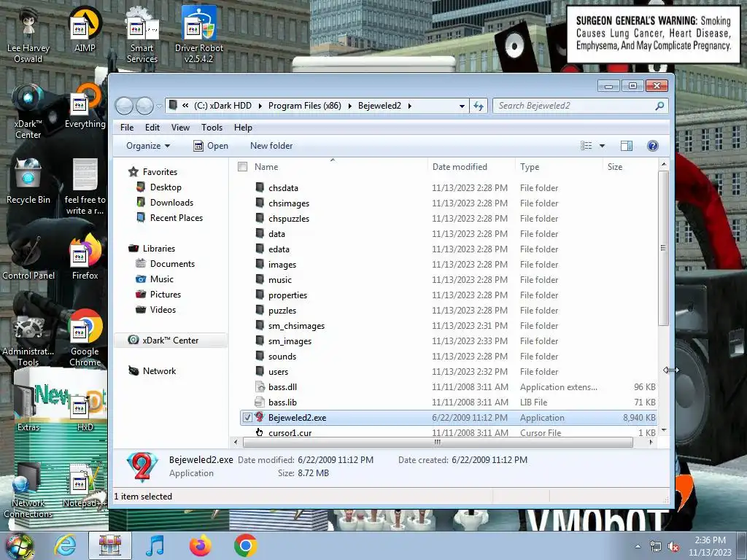Image resolution: width=747 pixels, height=560 pixels.
Task: Open the Tools menu
Action: (x=212, y=128)
